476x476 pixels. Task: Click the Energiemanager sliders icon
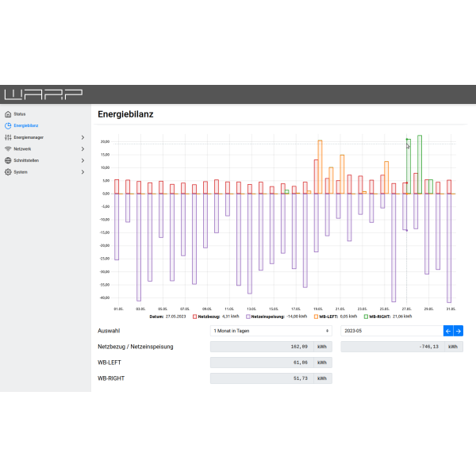(8, 137)
